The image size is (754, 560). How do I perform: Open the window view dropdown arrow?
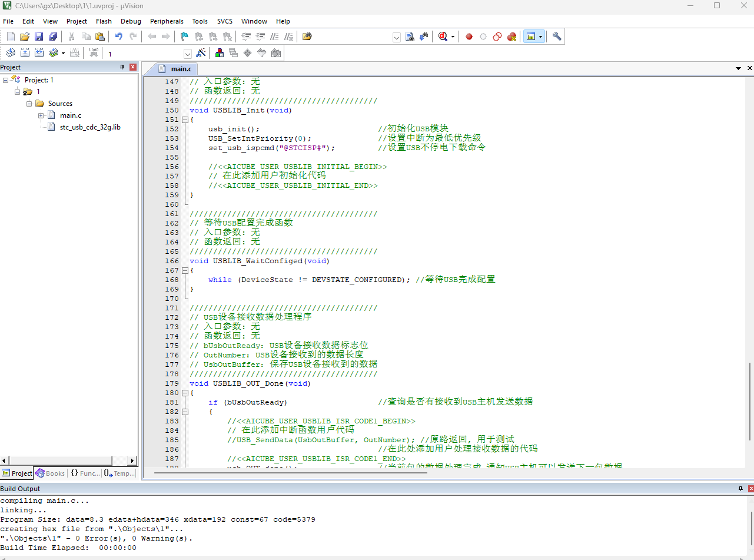[x=541, y=37]
